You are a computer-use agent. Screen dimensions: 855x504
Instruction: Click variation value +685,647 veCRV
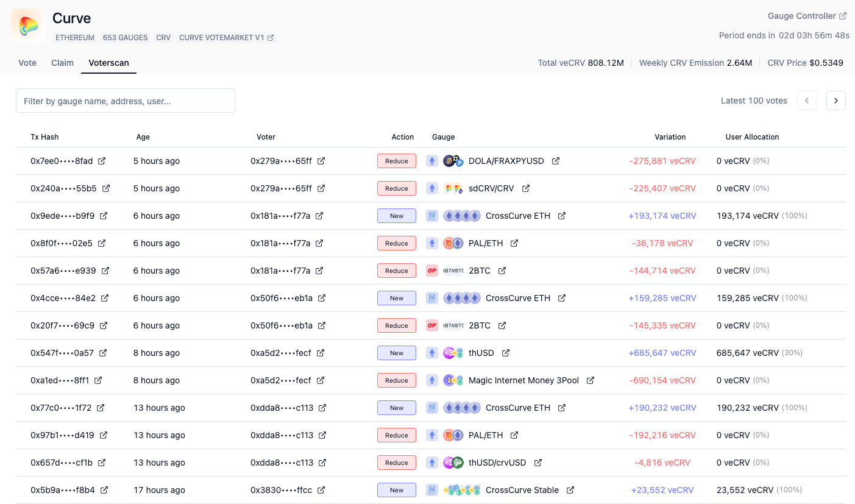(x=662, y=353)
